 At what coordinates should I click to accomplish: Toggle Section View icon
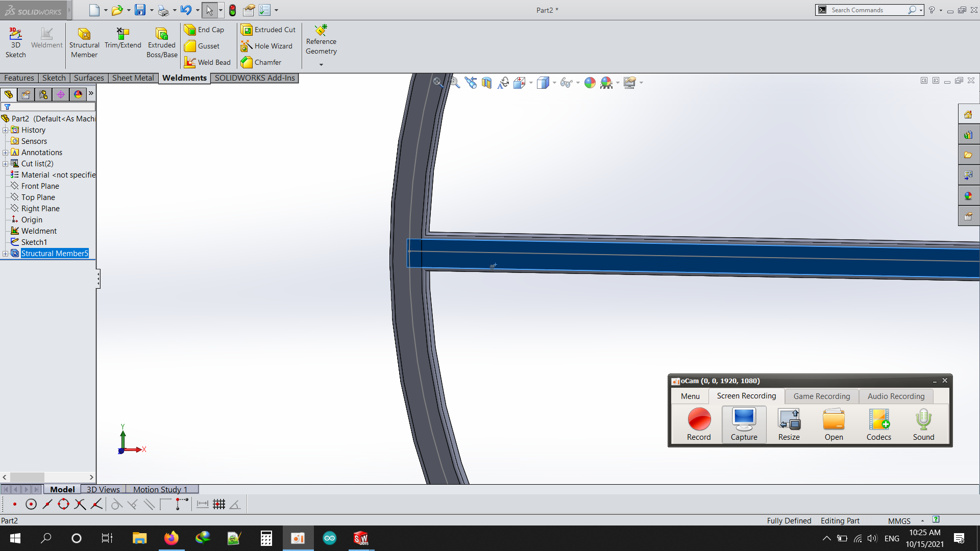[486, 83]
